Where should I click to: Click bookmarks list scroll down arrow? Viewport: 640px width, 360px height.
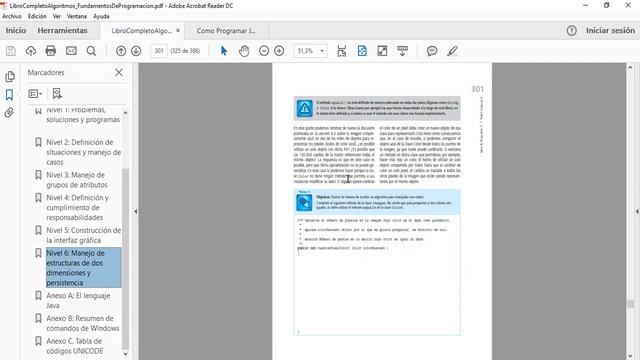click(x=125, y=354)
